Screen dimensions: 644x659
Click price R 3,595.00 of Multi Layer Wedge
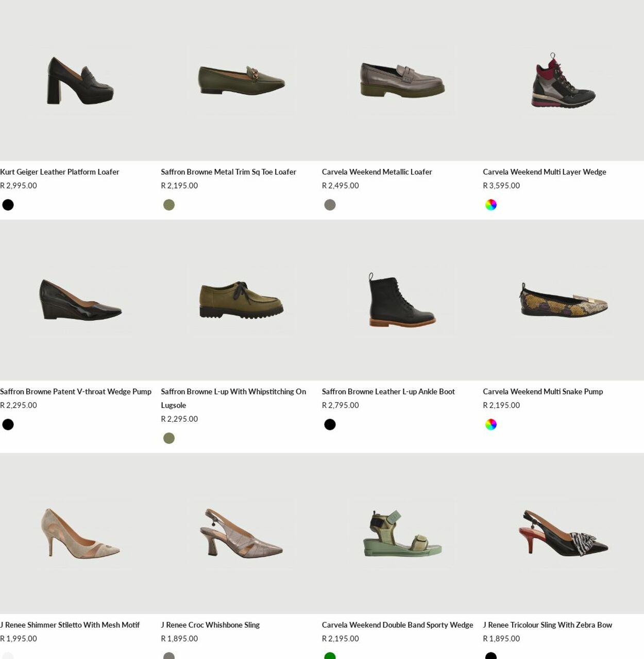point(501,186)
